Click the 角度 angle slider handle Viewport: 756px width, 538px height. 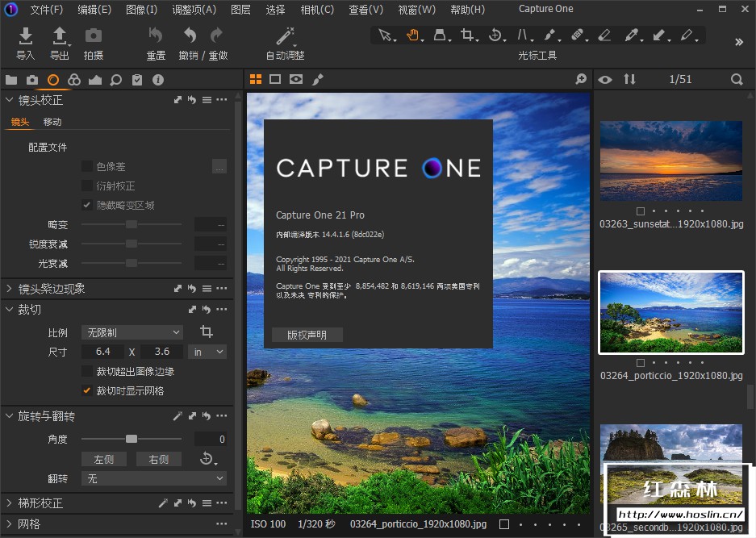click(132, 439)
